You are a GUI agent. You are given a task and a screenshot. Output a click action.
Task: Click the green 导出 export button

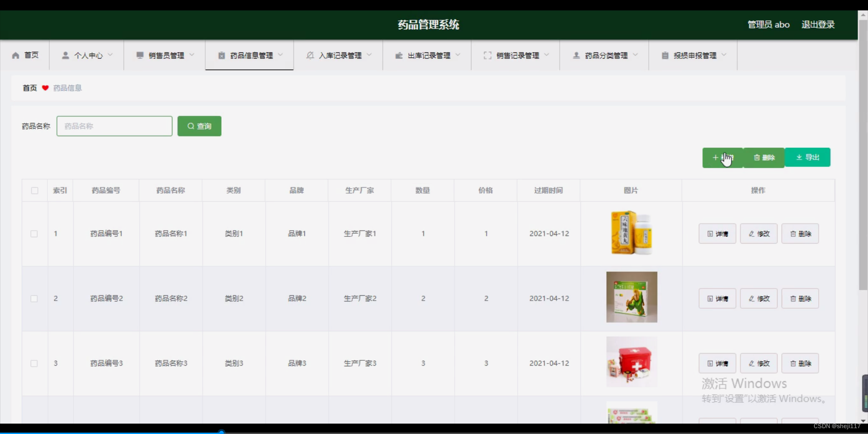pos(808,157)
